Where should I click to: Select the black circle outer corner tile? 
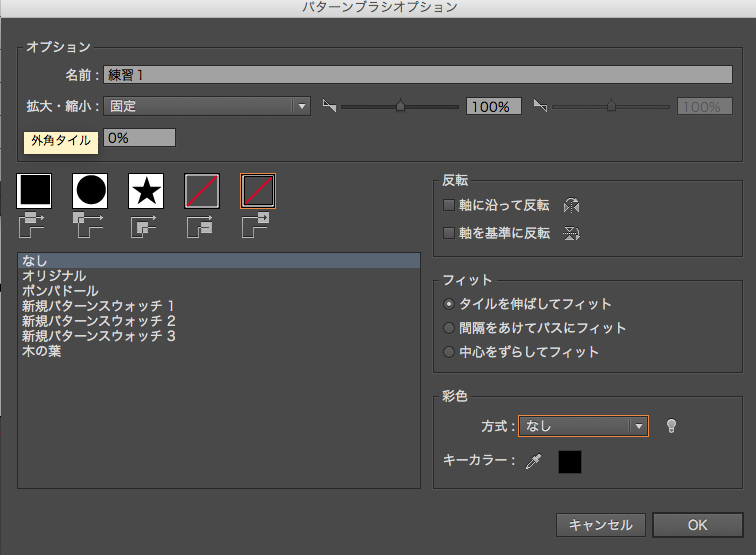pyautogui.click(x=90, y=191)
